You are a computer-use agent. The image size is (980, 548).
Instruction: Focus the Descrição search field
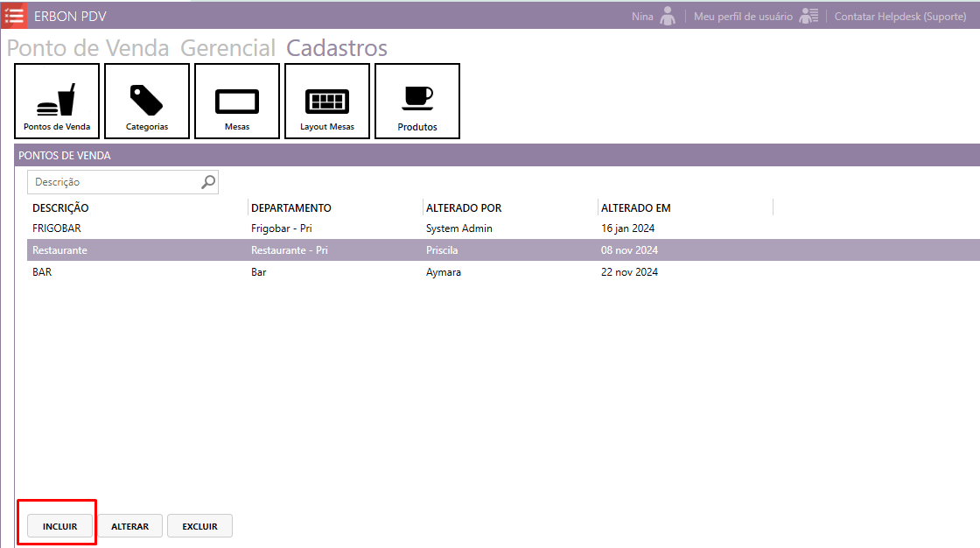tap(114, 182)
